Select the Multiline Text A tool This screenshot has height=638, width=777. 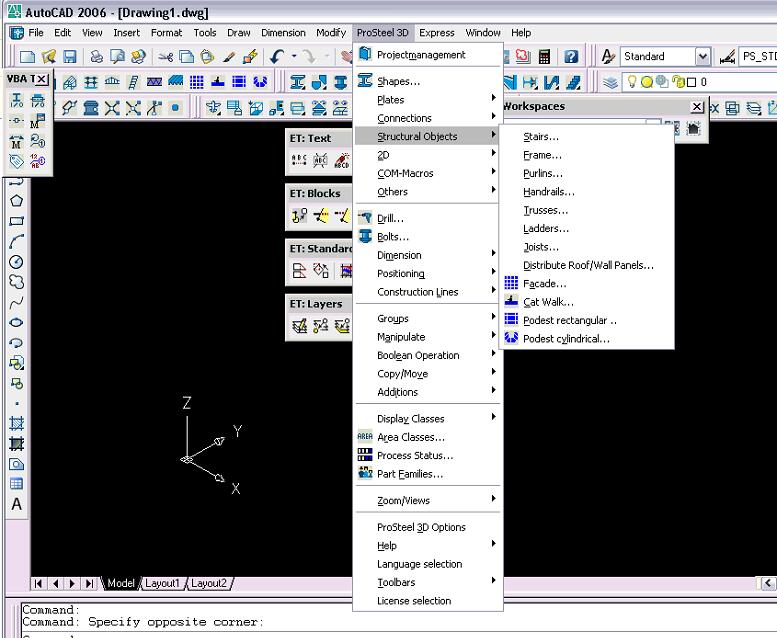click(16, 504)
